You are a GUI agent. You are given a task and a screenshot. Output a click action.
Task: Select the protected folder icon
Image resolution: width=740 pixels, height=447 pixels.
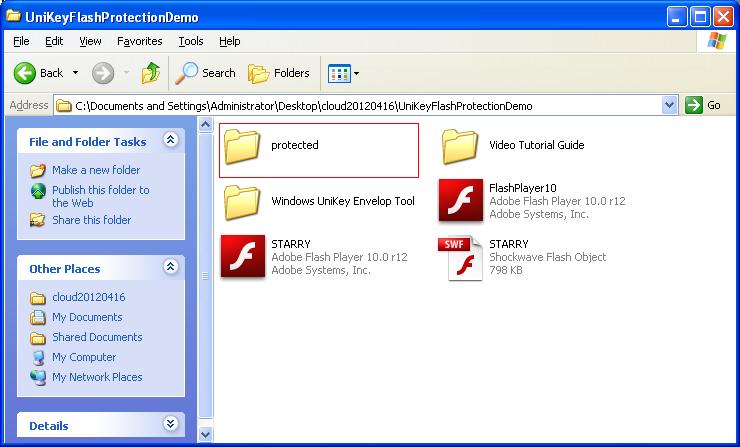coord(242,147)
